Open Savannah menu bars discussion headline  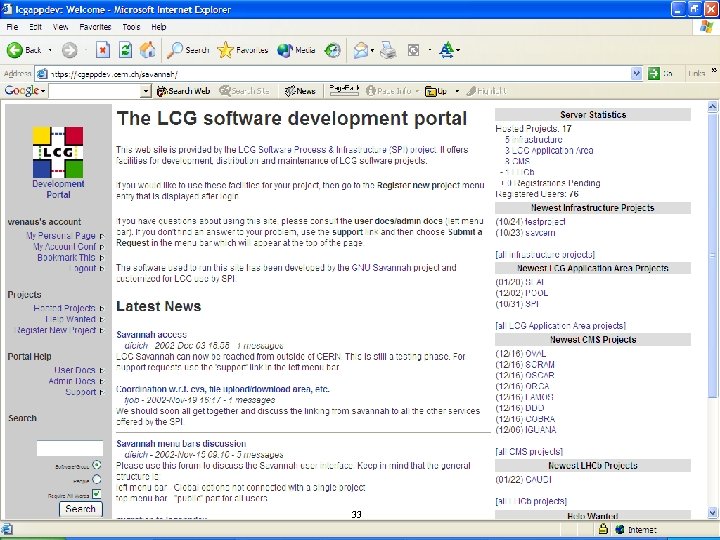(181, 444)
